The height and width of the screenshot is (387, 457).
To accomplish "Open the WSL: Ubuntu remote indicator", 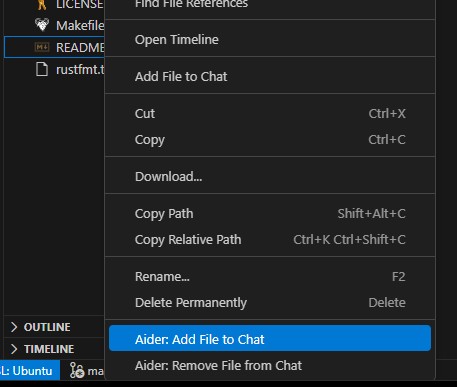I will [29, 370].
